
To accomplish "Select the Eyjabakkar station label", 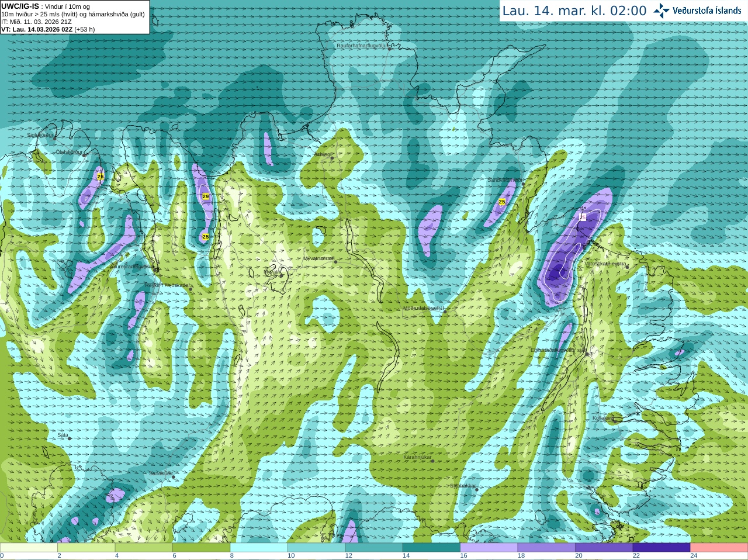I will [463, 485].
